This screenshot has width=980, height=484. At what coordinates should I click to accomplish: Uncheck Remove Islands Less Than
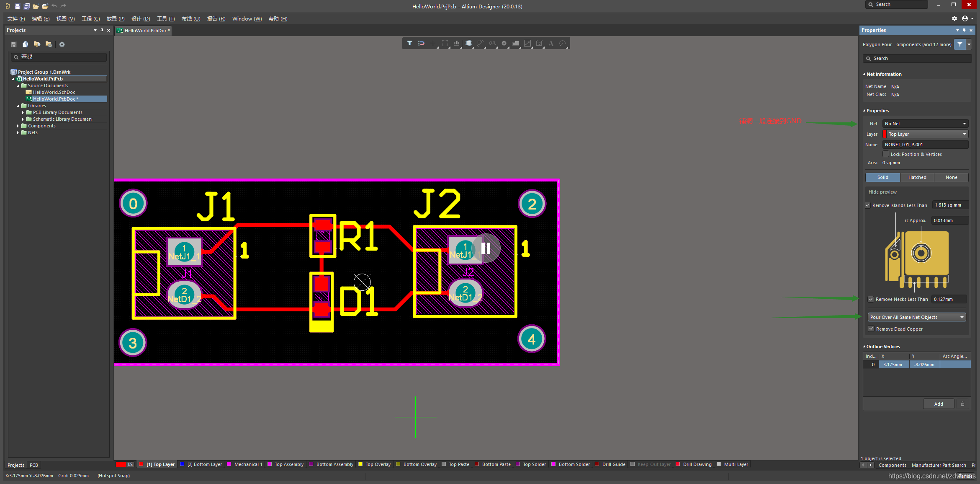(x=868, y=205)
